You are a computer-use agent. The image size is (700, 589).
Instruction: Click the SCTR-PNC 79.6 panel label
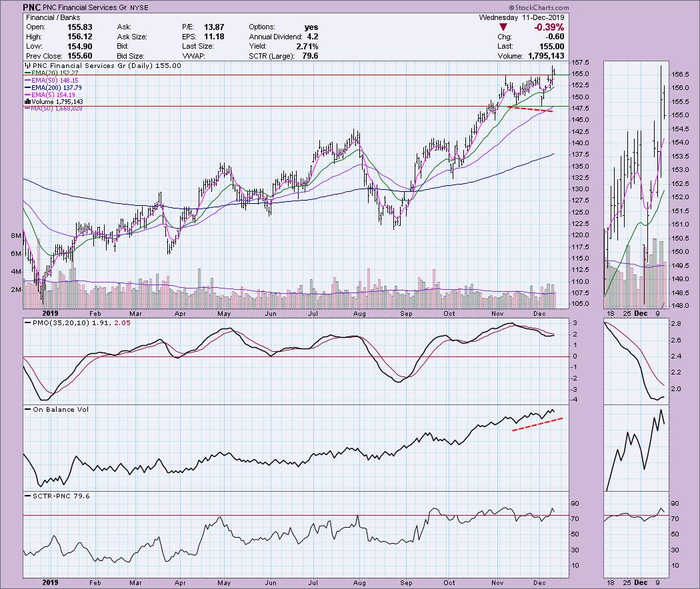pyautogui.click(x=57, y=496)
